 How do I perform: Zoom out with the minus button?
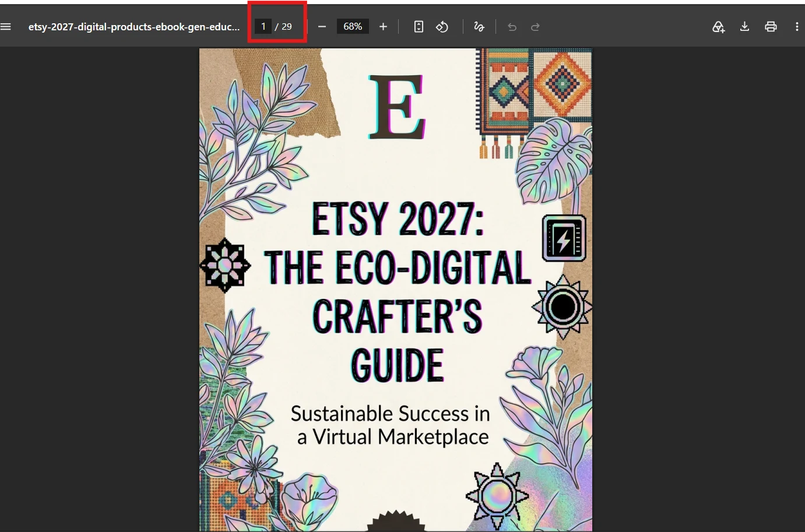[322, 27]
